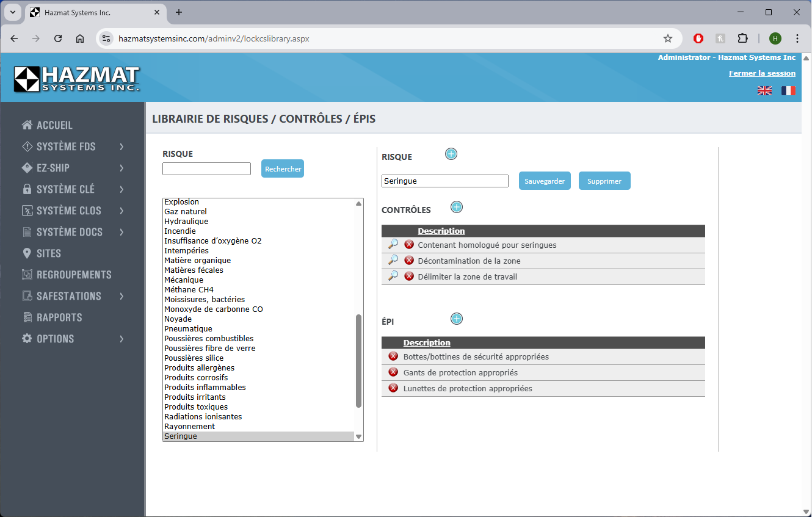The image size is (812, 517).
Task: Click the risk list scrollbar down arrow
Action: tap(359, 436)
